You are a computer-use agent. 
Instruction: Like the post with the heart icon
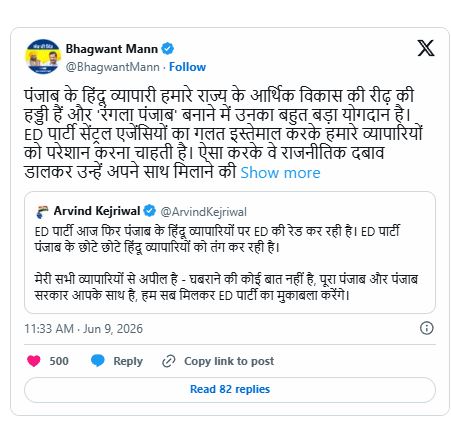tap(34, 361)
